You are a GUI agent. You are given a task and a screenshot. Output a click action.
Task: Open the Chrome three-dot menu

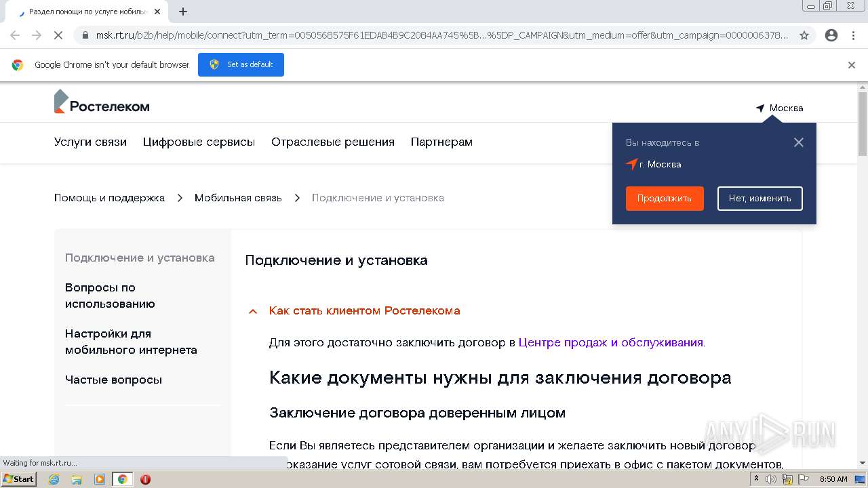[x=853, y=35]
